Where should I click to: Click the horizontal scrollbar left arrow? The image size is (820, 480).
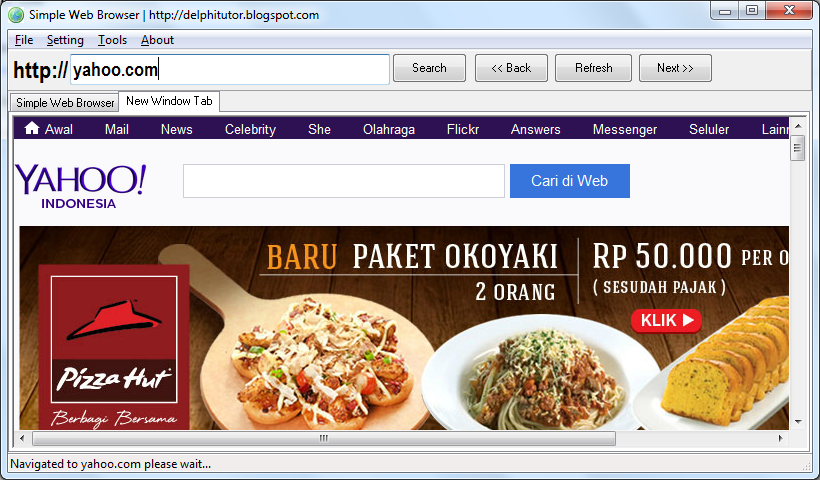click(22, 438)
